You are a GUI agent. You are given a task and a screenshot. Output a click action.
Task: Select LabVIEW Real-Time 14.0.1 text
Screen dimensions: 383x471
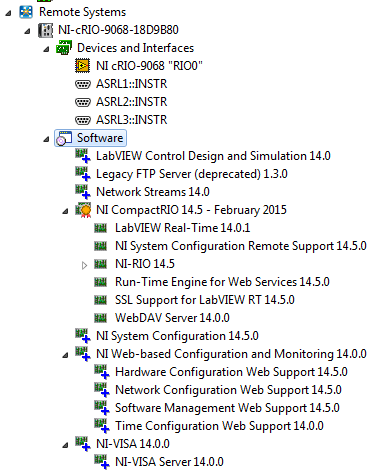[x=183, y=228]
